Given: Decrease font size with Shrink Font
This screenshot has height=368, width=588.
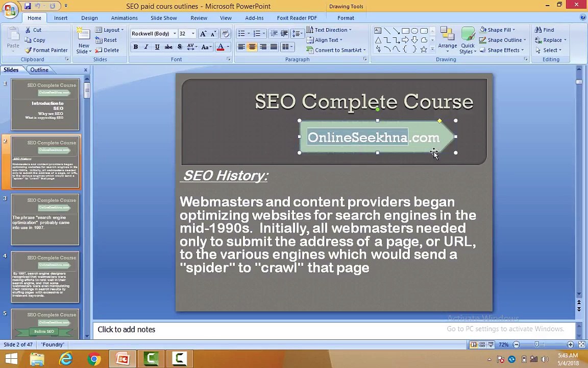Looking at the screenshot, I should [213, 34].
